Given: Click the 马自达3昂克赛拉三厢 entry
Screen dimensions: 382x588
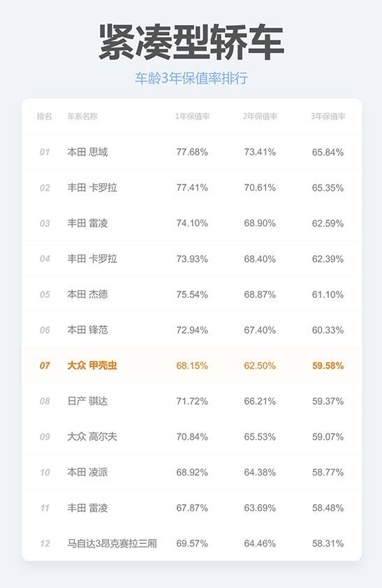Looking at the screenshot, I should 112,543.
